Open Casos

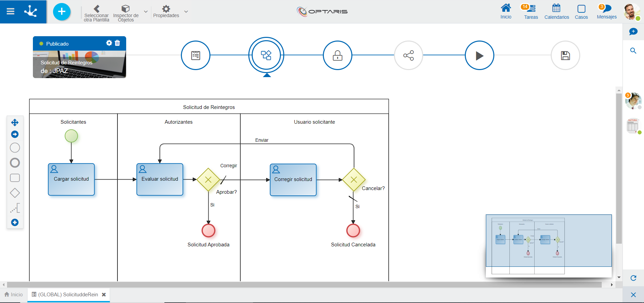581,11
